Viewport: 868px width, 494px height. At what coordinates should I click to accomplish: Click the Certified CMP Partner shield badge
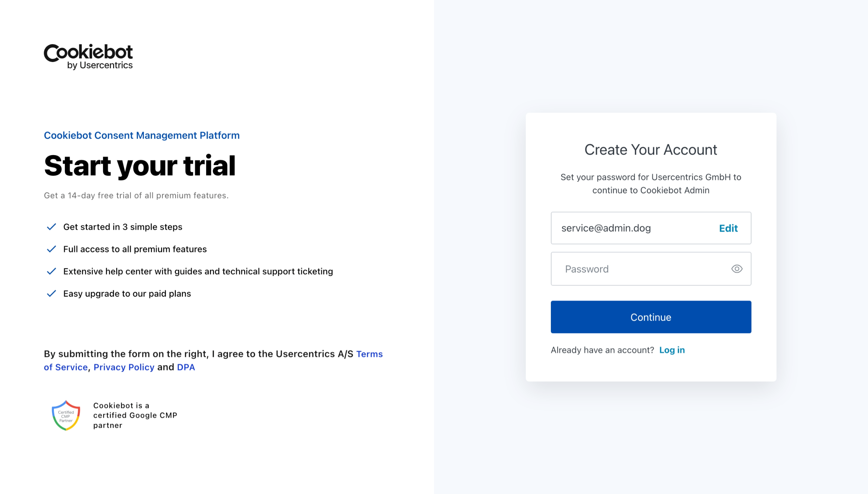pos(66,415)
